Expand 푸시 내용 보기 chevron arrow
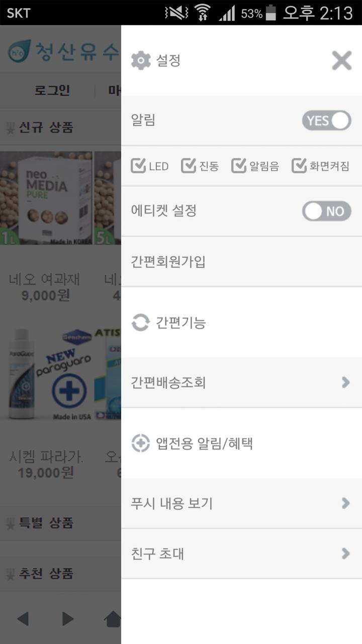The height and width of the screenshot is (644, 362). click(x=345, y=503)
